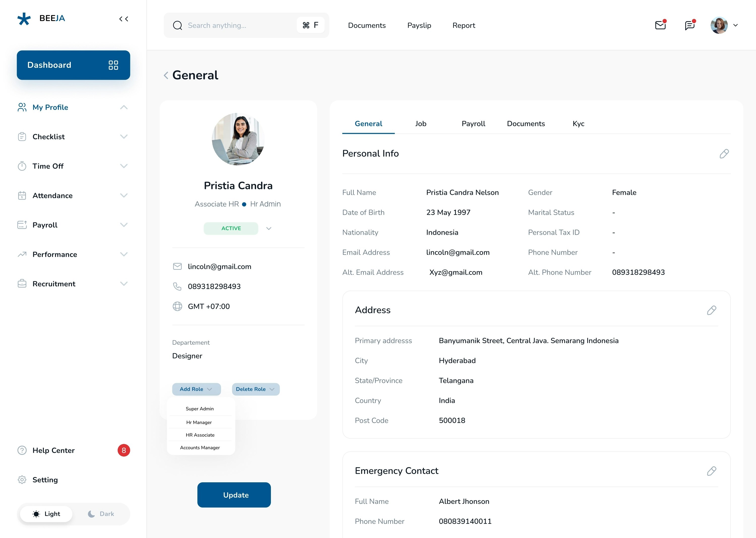Viewport: 756px width, 538px height.
Task: Switch to the Job tab
Action: 421,124
